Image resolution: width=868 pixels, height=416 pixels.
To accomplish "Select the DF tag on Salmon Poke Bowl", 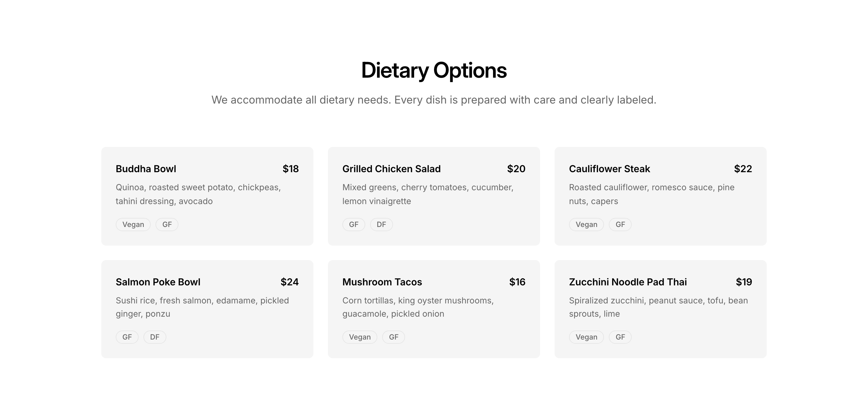I will pos(155,337).
